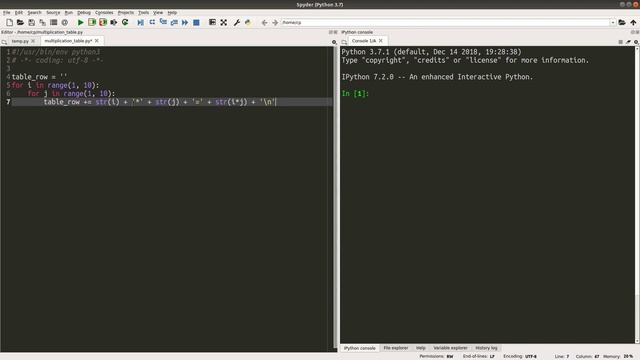This screenshot has height=360, width=640.
Task: Step into function debug icon
Action: (x=163, y=22)
